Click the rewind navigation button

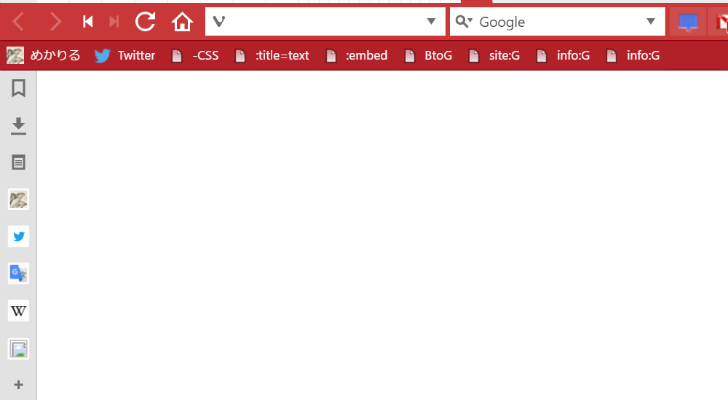pyautogui.click(x=87, y=21)
